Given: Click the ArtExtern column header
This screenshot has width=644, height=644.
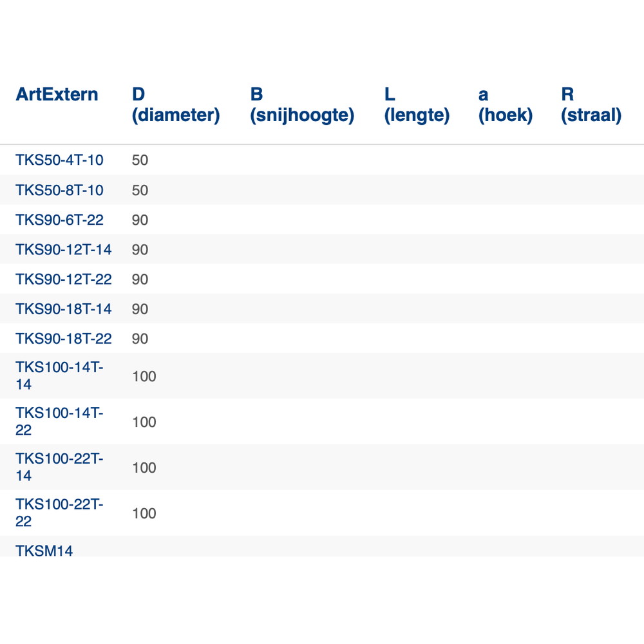Looking at the screenshot, I should click(57, 95).
